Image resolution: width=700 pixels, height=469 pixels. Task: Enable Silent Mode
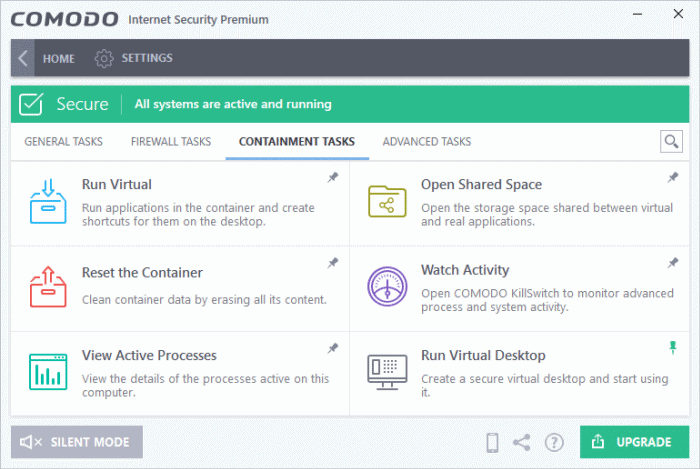click(x=77, y=442)
